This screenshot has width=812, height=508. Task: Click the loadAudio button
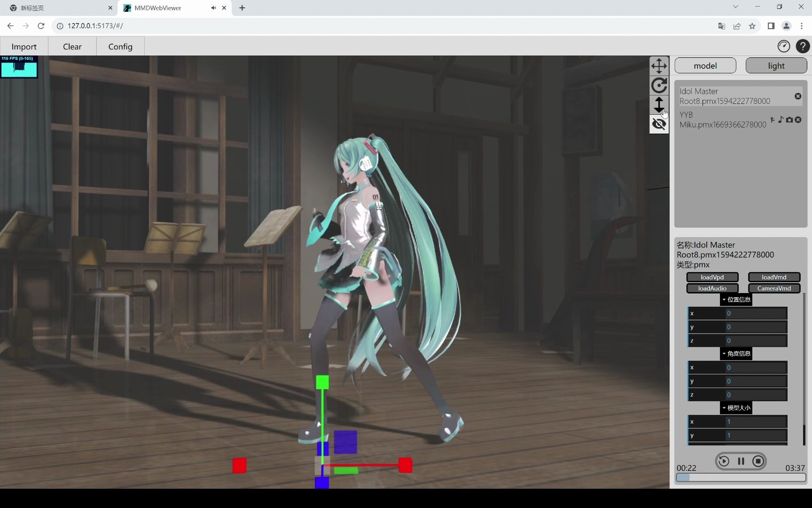pos(712,288)
